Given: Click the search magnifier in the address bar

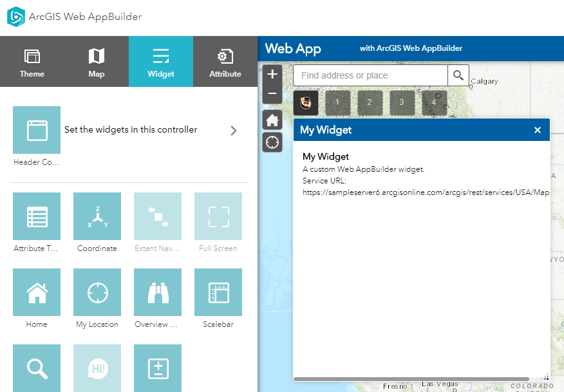Looking at the screenshot, I should pos(458,75).
